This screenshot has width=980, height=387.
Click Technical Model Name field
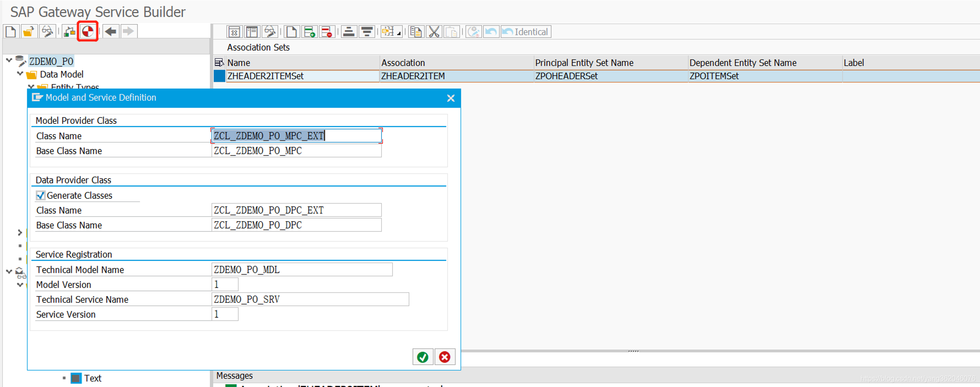302,270
